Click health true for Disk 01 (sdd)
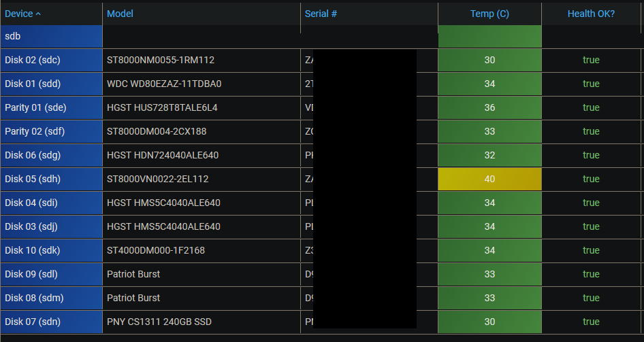 (x=591, y=84)
